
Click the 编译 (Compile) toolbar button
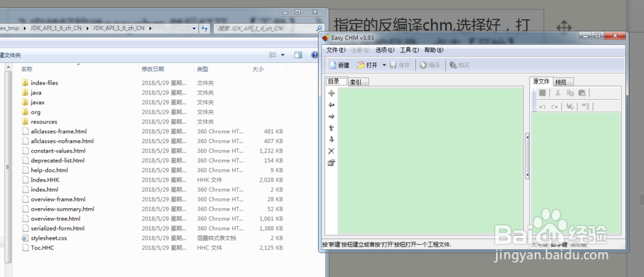(430, 65)
